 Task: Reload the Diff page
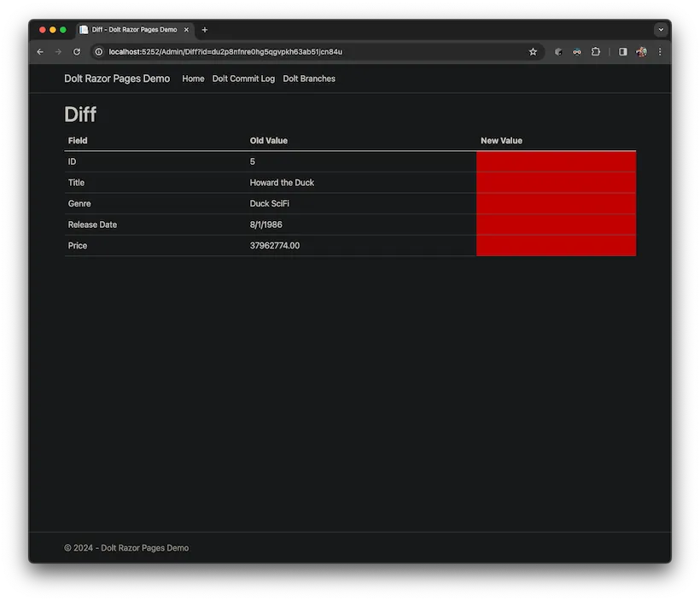click(76, 51)
